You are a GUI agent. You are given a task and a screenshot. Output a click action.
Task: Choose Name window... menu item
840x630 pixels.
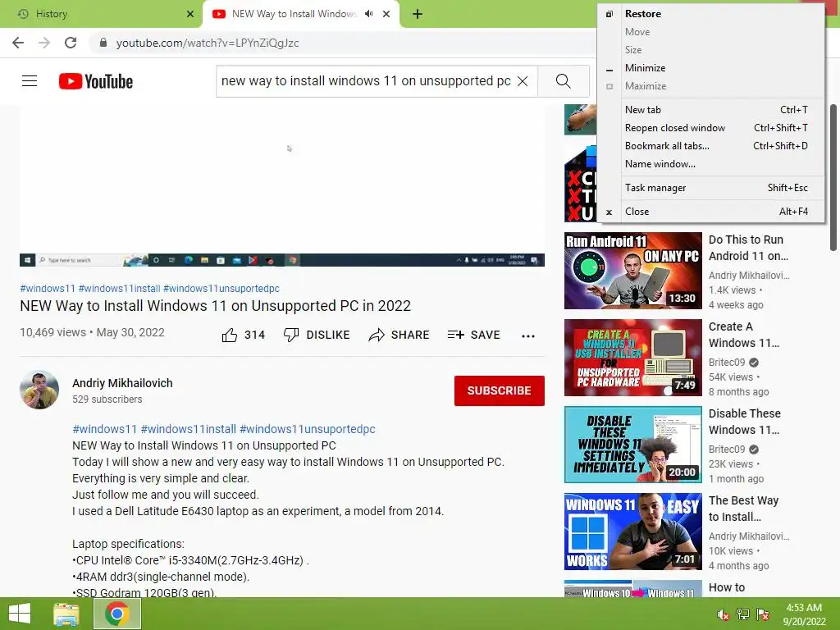710,164
